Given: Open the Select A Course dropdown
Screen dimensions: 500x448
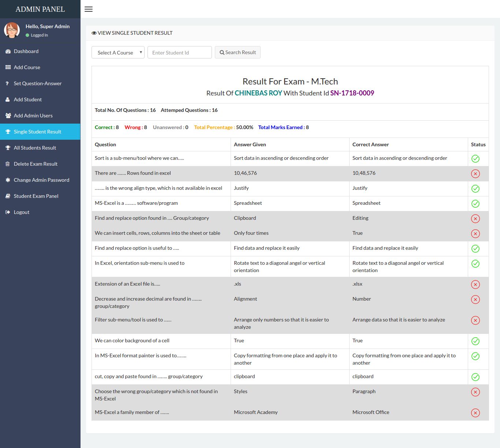Looking at the screenshot, I should click(118, 53).
